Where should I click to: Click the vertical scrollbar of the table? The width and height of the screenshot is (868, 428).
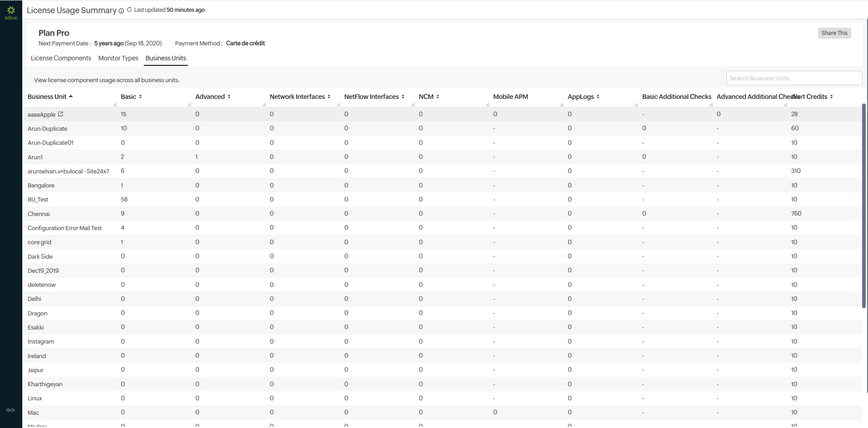pyautogui.click(x=864, y=204)
